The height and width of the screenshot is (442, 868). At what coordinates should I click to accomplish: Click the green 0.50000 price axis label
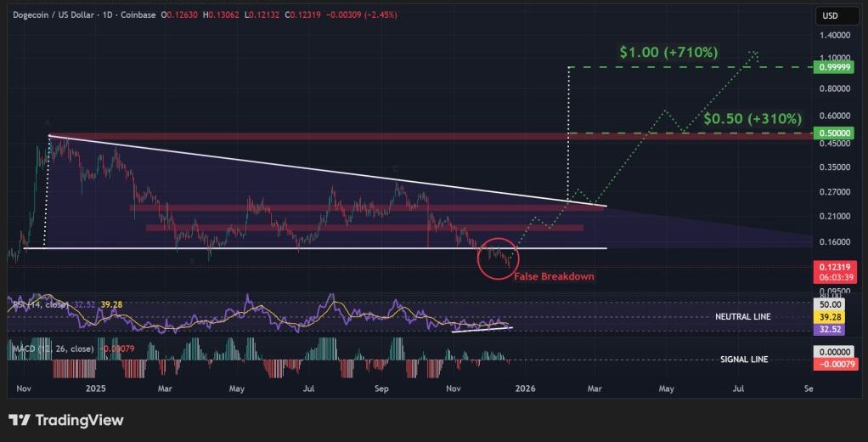[836, 133]
